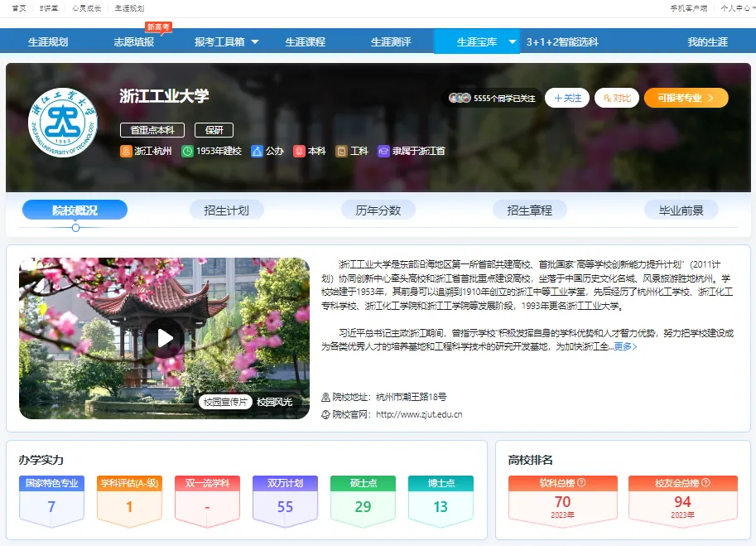Open 我的生涯 nav item

(708, 42)
